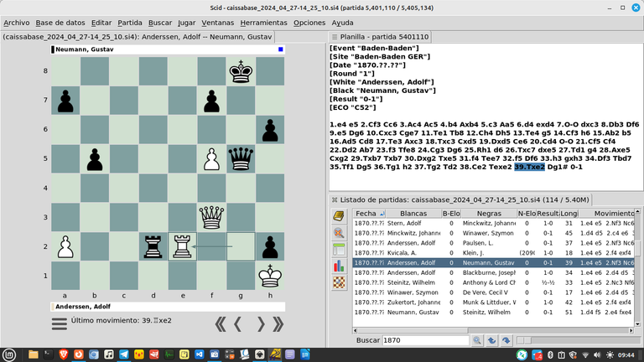The height and width of the screenshot is (362, 644).
Task: Open the Herramientas menu
Action: pos(263,23)
